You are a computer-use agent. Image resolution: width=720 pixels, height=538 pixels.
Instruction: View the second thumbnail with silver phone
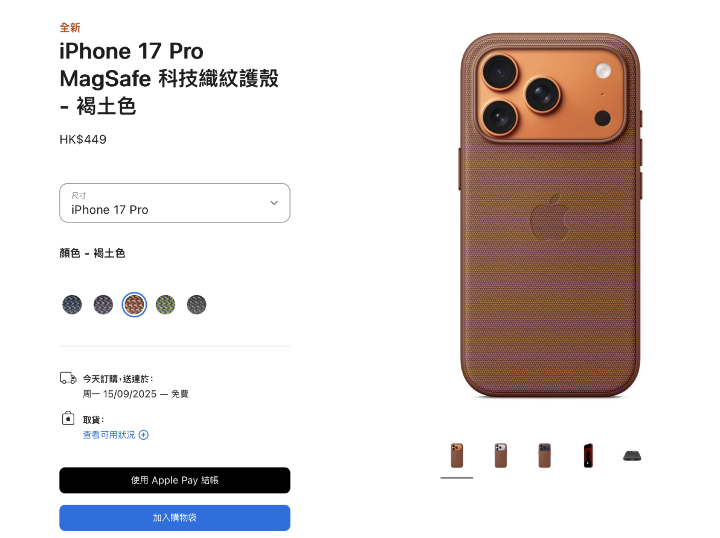point(501,455)
